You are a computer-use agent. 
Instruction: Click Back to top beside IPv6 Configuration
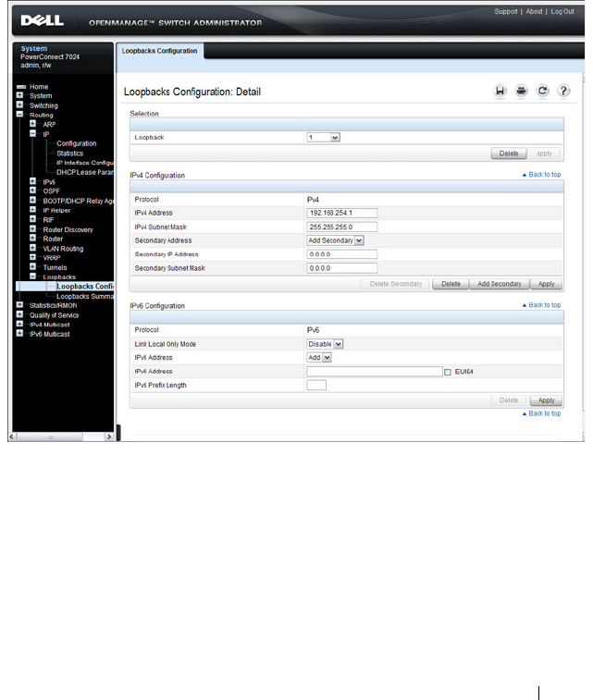point(541,305)
